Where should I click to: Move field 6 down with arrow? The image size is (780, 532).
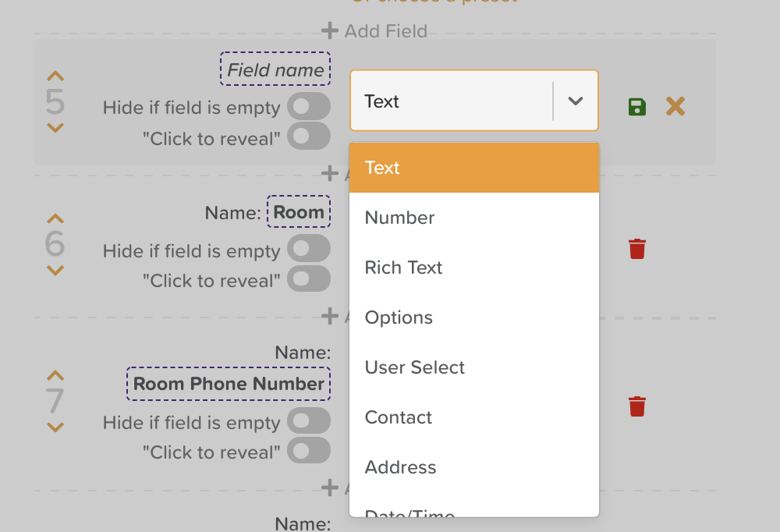pyautogui.click(x=55, y=271)
